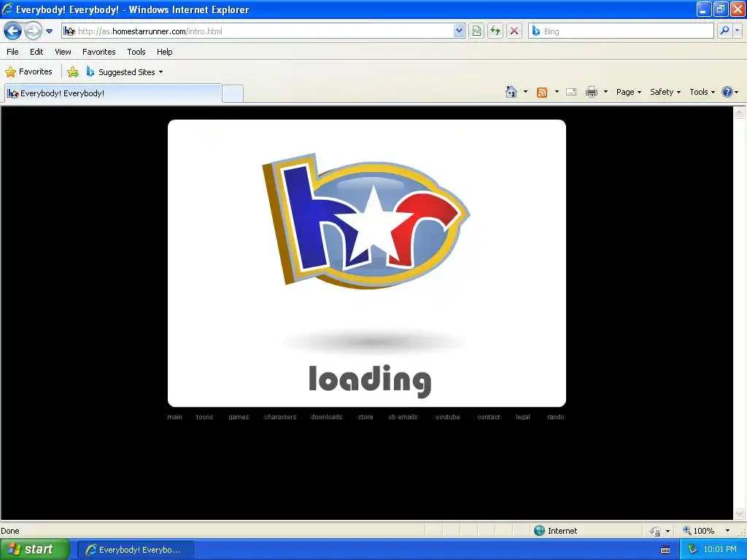Click the vertical scrollbar up arrow
Viewport: 747px width, 560px height.
(739, 113)
